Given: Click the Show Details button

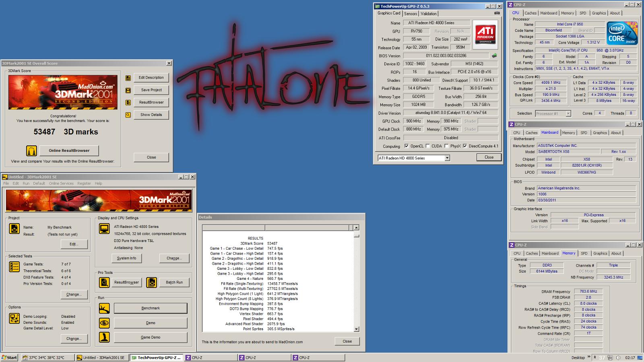Looking at the screenshot, I should 151,115.
